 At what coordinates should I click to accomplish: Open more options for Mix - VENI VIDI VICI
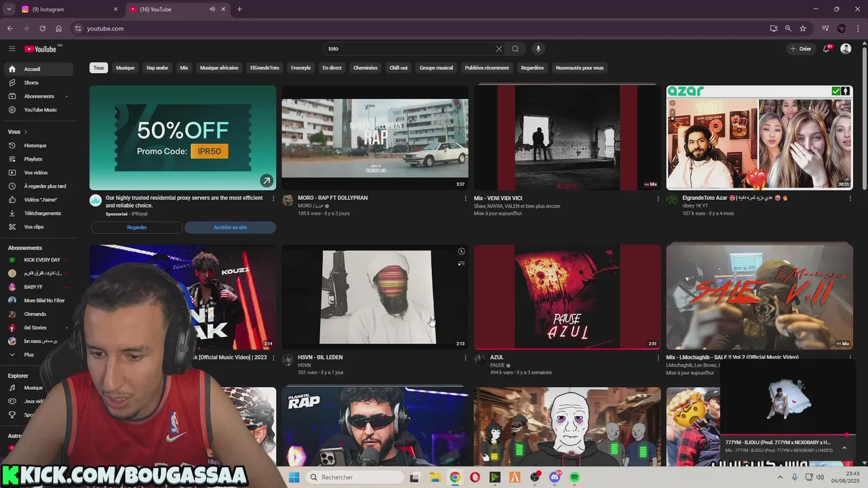[x=658, y=199]
